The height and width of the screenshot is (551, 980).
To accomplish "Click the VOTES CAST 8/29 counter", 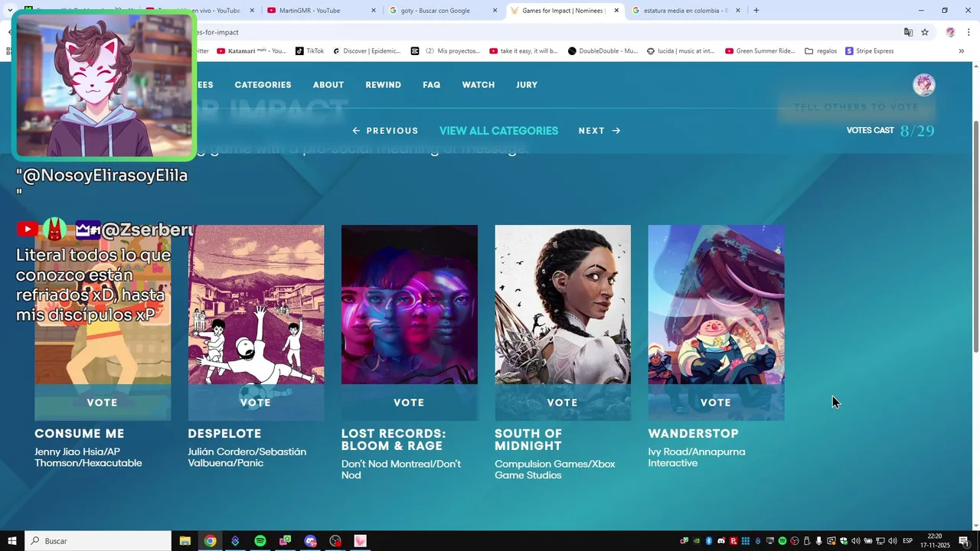I will pyautogui.click(x=890, y=131).
